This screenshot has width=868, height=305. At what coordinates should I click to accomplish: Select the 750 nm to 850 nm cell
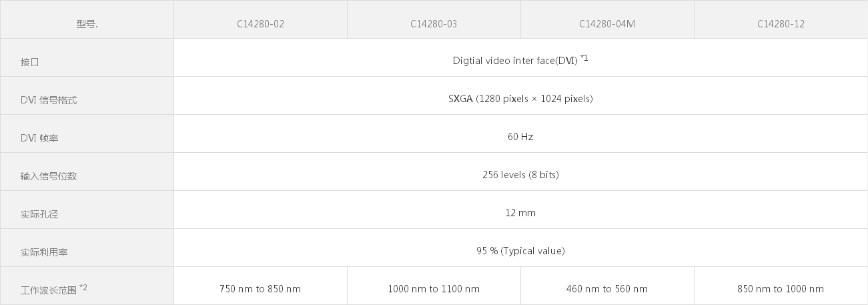click(x=260, y=289)
